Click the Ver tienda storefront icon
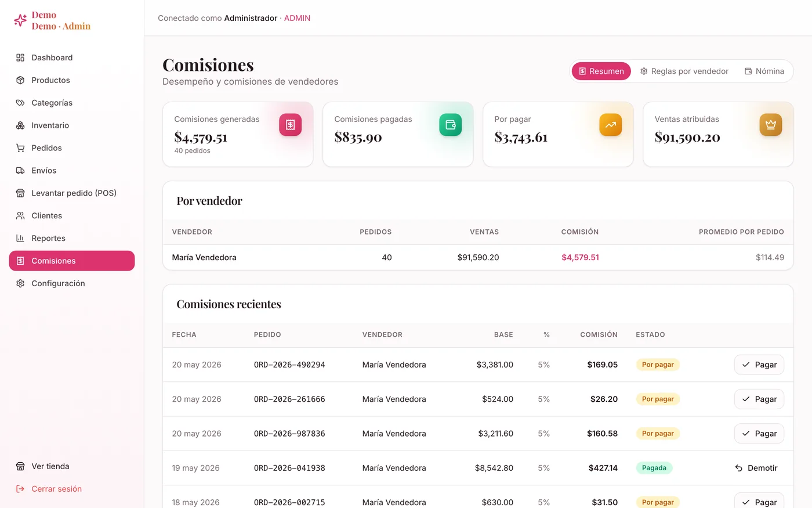 coord(20,466)
